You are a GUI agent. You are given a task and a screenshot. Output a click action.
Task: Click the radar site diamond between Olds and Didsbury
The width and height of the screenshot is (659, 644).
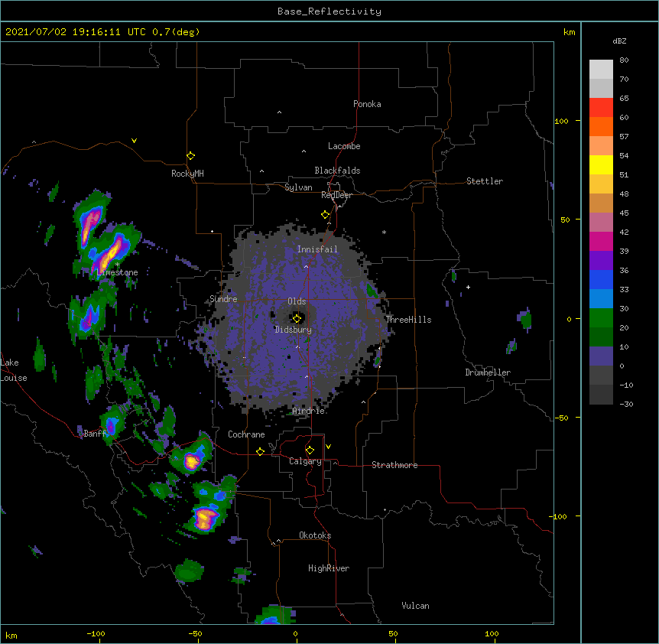click(297, 318)
